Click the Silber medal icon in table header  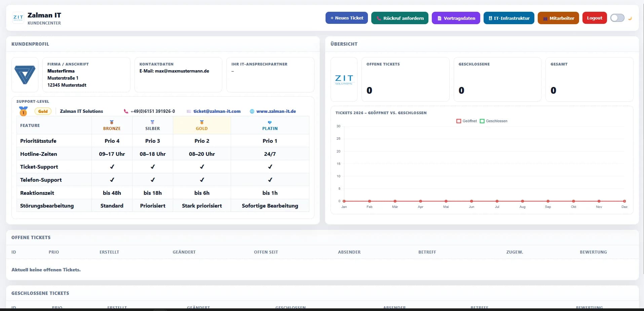pyautogui.click(x=152, y=122)
